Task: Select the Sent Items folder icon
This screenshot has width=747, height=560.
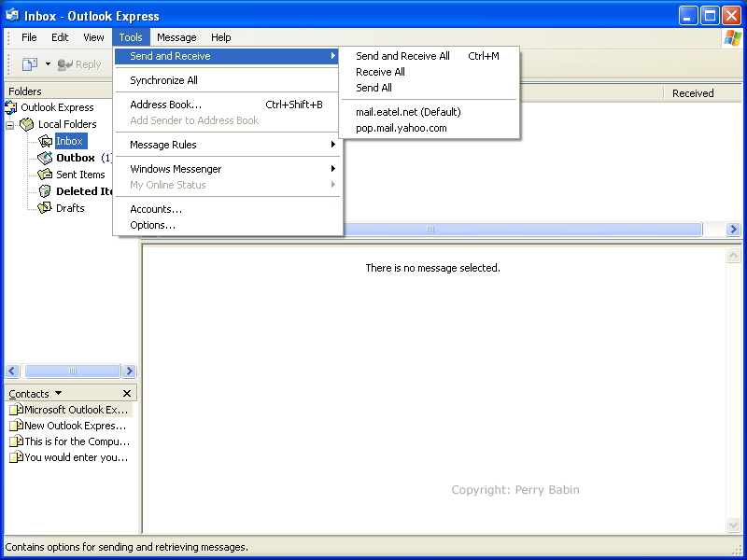Action: (x=45, y=175)
